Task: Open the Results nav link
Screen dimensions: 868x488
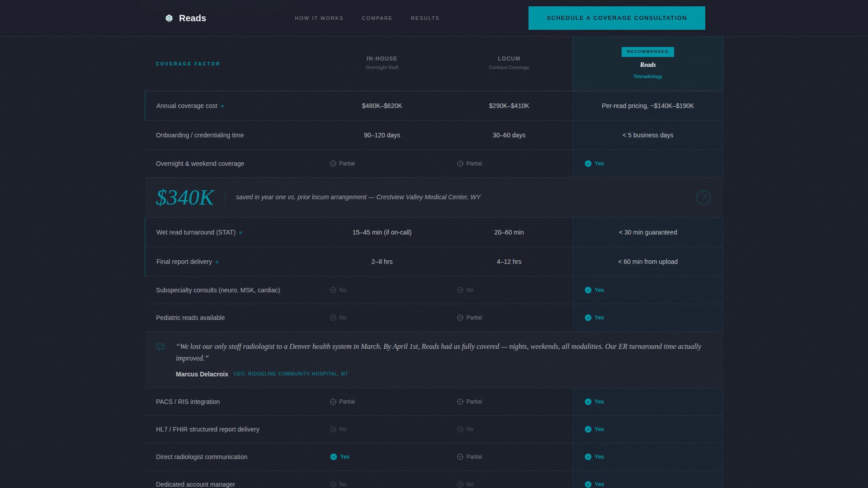Action: point(425,18)
